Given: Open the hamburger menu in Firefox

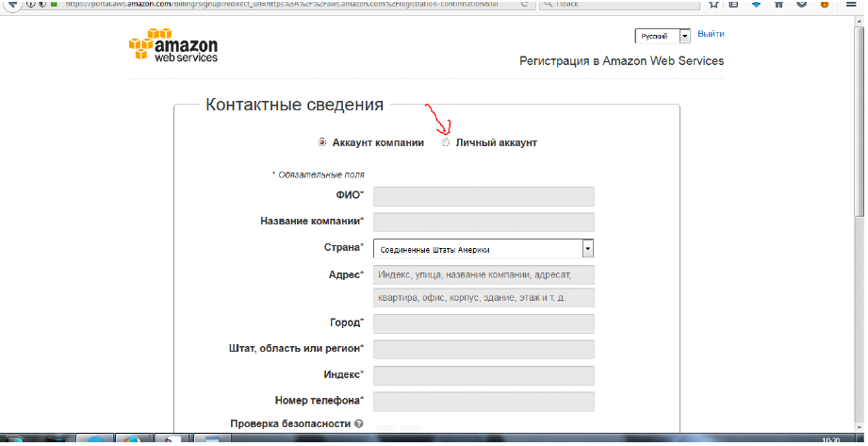Looking at the screenshot, I should pyautogui.click(x=851, y=4).
